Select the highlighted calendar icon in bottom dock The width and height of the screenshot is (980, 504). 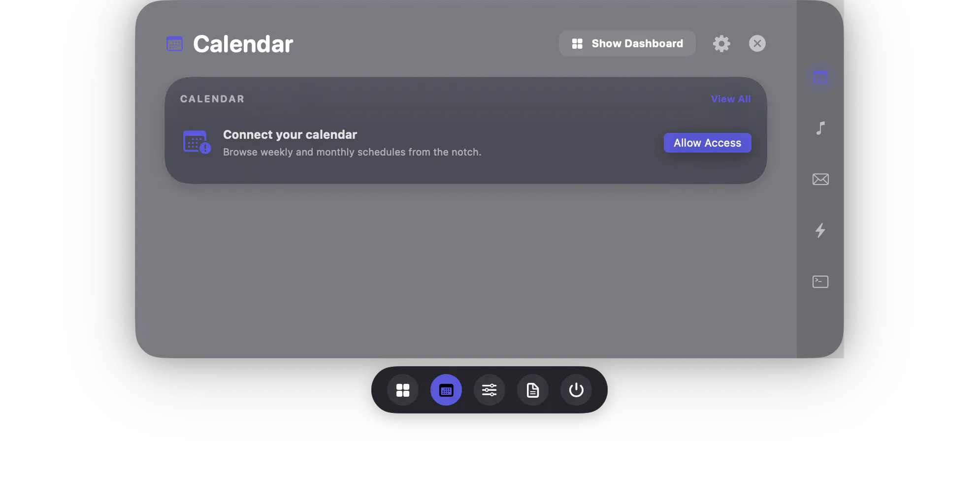point(446,390)
